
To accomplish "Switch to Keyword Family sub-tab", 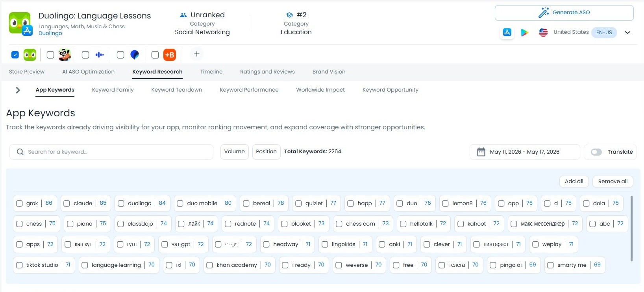I will [x=113, y=90].
